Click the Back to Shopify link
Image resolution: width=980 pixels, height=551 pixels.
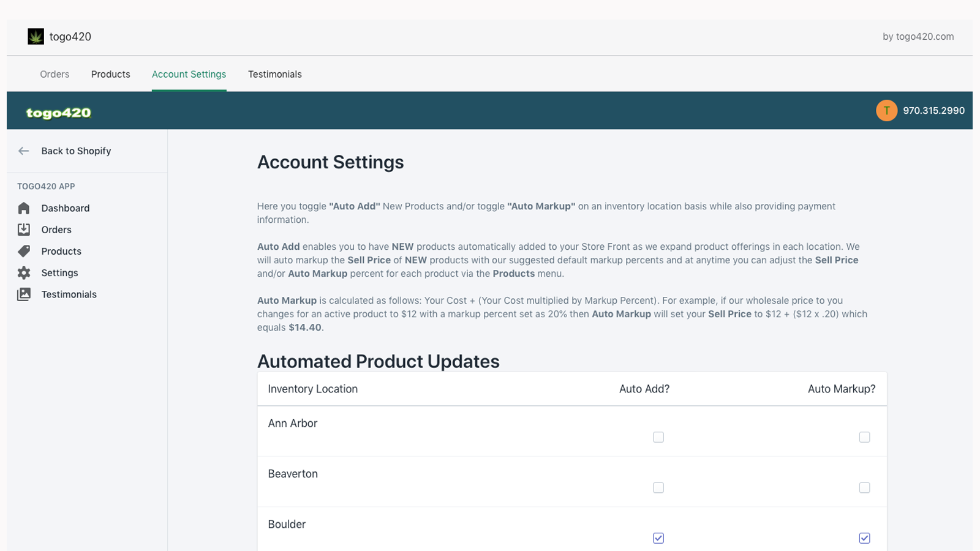coord(76,151)
